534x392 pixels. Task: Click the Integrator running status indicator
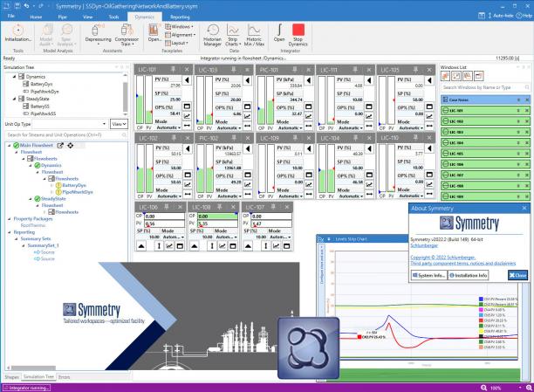tap(26, 388)
